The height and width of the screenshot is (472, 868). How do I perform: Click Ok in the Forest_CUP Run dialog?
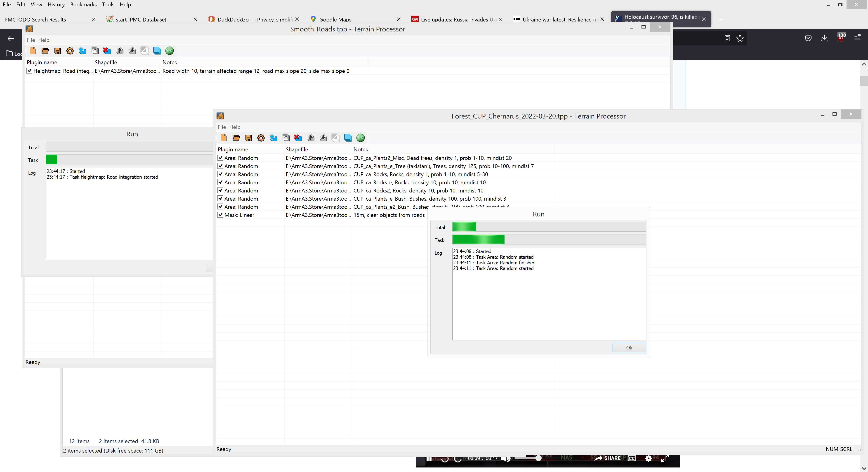point(629,348)
